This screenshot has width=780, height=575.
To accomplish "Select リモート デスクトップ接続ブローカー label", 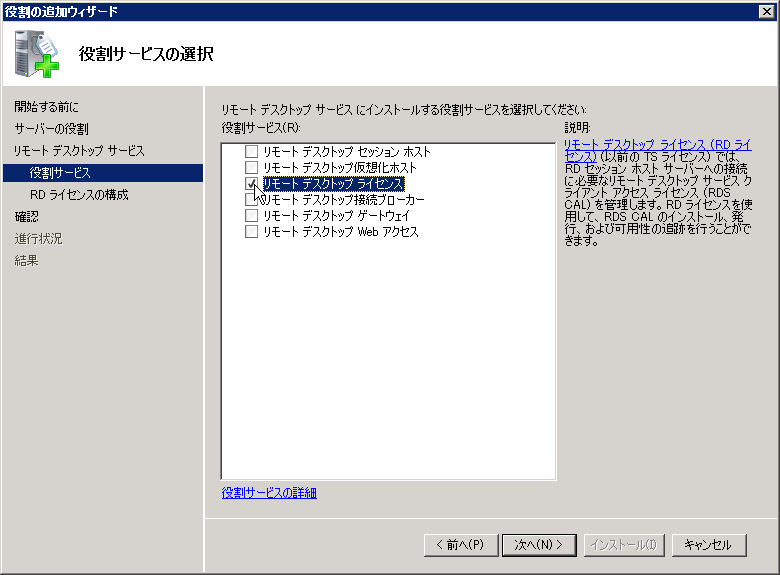I will point(344,199).
